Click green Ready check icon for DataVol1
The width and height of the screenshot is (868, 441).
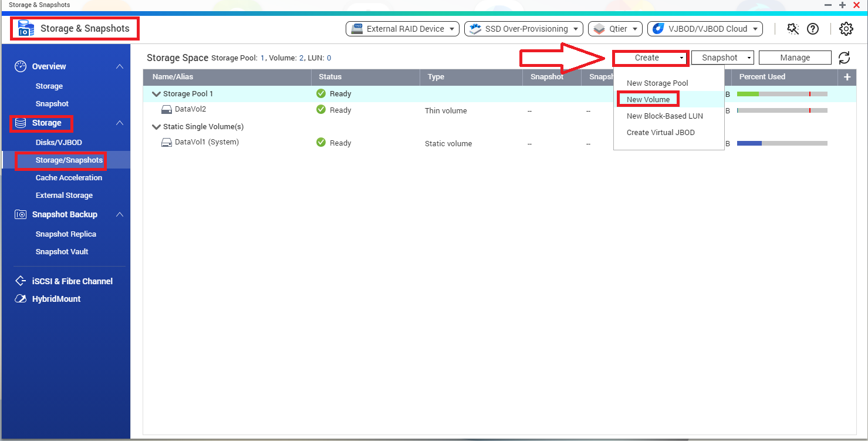(321, 142)
